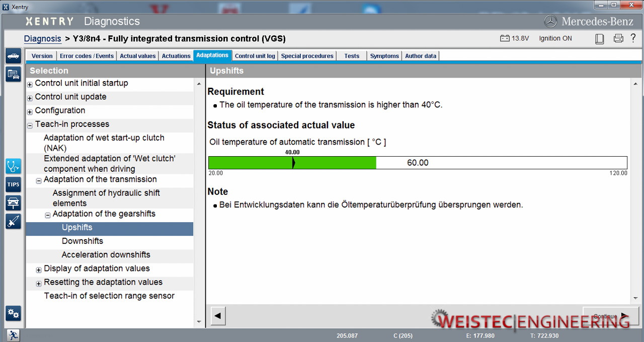This screenshot has height=342, width=644.
Task: Expand Resetting the adaptation values node
Action: click(x=39, y=284)
